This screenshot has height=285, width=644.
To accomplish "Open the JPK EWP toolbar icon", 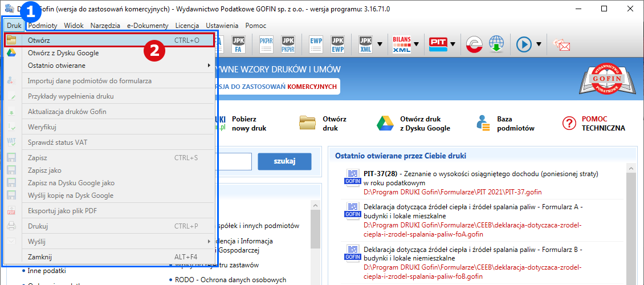I will pyautogui.click(x=337, y=43).
